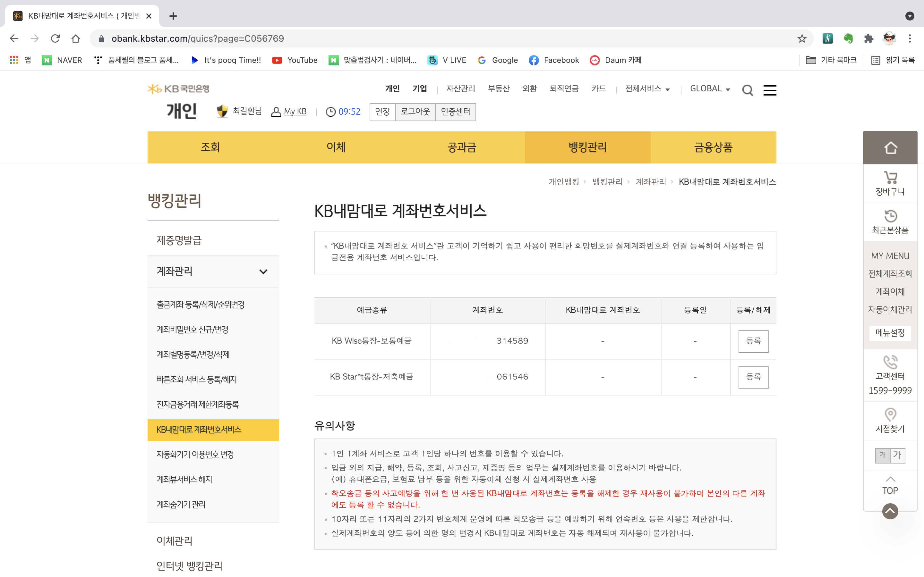Viewport: 924px width, 577px height.
Task: Click the customer center phone icon
Action: pos(890,362)
